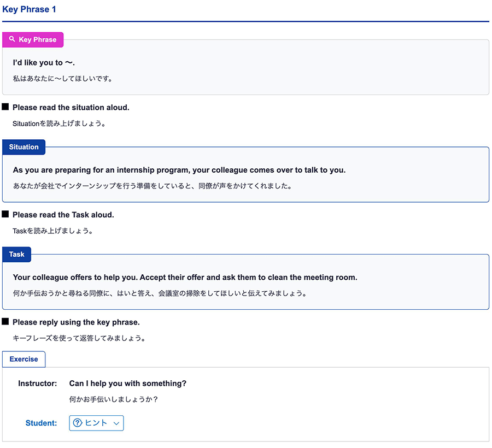Viewport: 492px width, 448px height.
Task: Click the sentence starting "As you are preparing"
Action: tap(179, 170)
